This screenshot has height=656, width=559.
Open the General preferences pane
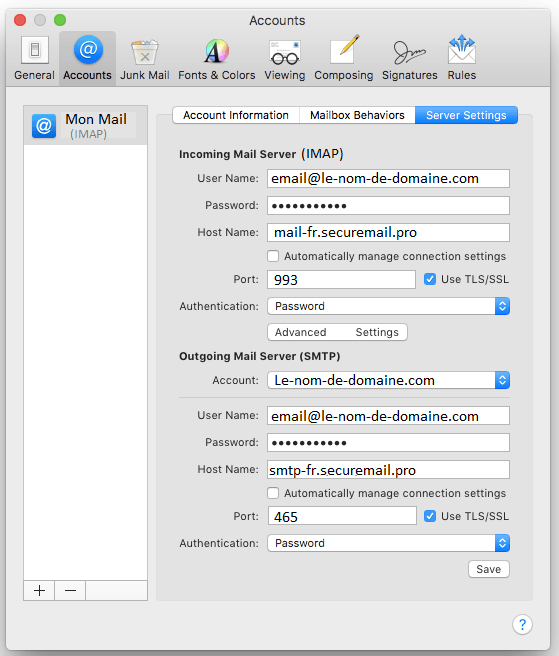34,58
